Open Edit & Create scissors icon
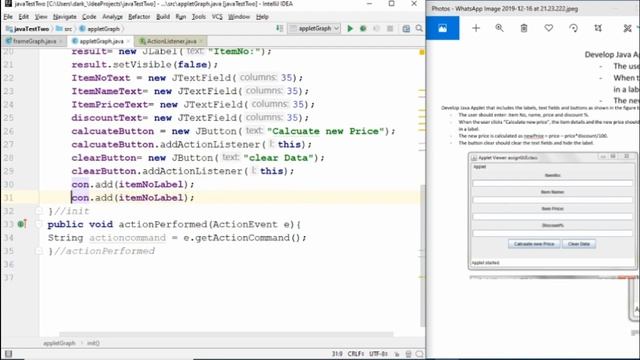 click(x=627, y=28)
